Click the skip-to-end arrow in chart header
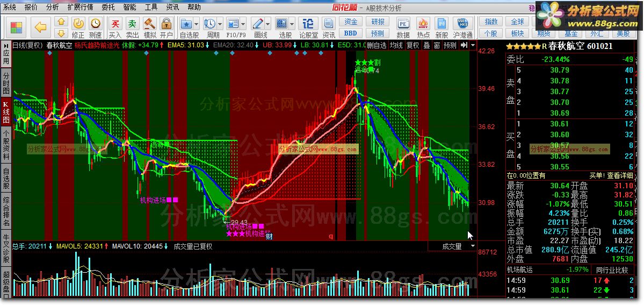This screenshot has height=305, width=644. pos(464,45)
